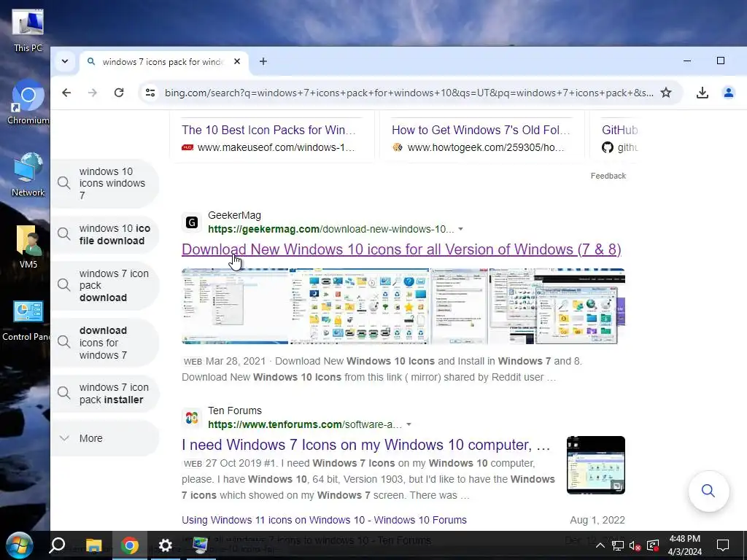The height and width of the screenshot is (560, 747).
Task: Open new tab with plus button
Action: click(263, 61)
